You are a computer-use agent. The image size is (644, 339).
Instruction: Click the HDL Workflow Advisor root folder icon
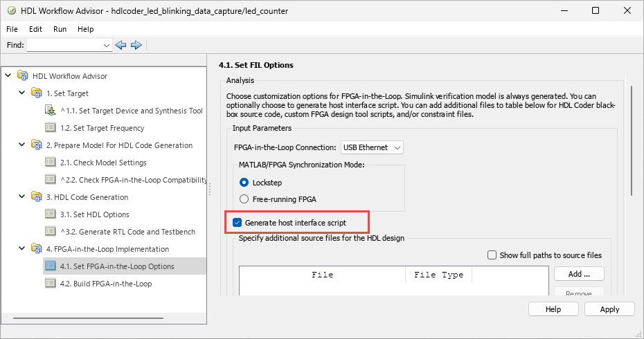point(23,75)
